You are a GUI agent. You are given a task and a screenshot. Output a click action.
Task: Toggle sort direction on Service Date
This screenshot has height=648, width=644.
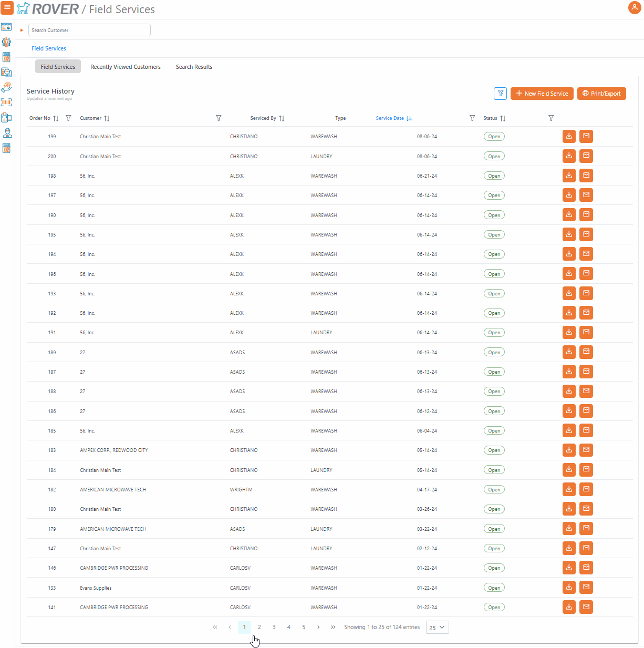tap(410, 118)
